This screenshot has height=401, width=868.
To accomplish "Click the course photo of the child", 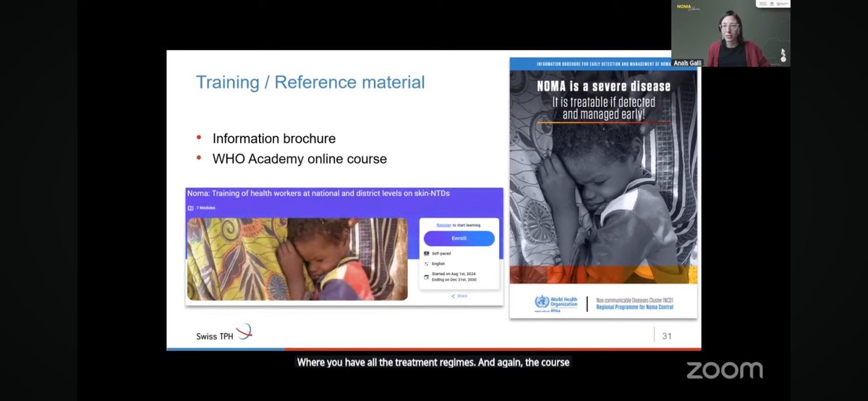I will point(297,259).
